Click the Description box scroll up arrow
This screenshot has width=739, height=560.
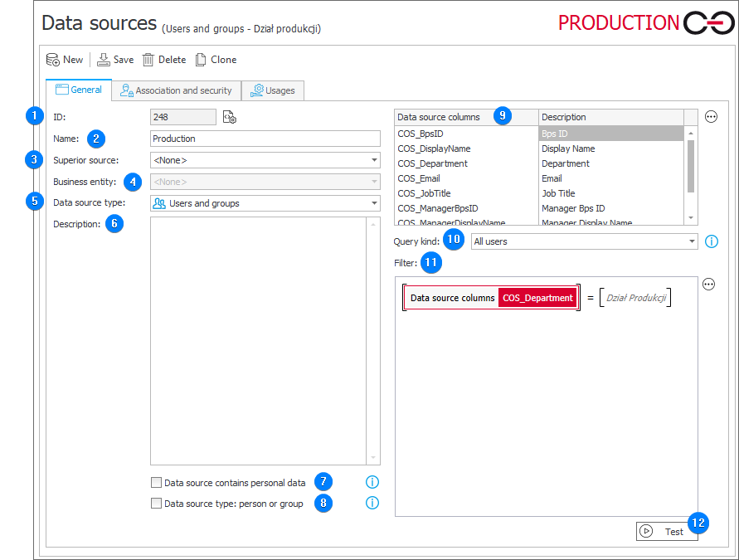pos(373,224)
